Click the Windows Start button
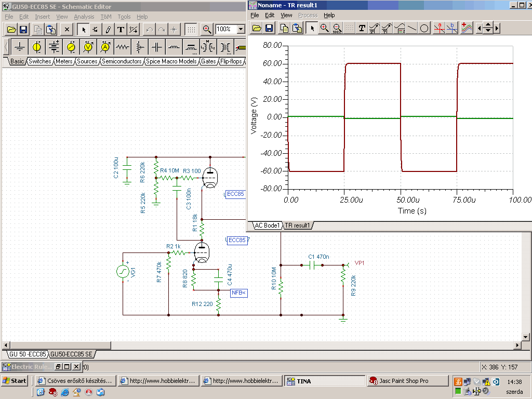This screenshot has width=532, height=399. pos(15,381)
